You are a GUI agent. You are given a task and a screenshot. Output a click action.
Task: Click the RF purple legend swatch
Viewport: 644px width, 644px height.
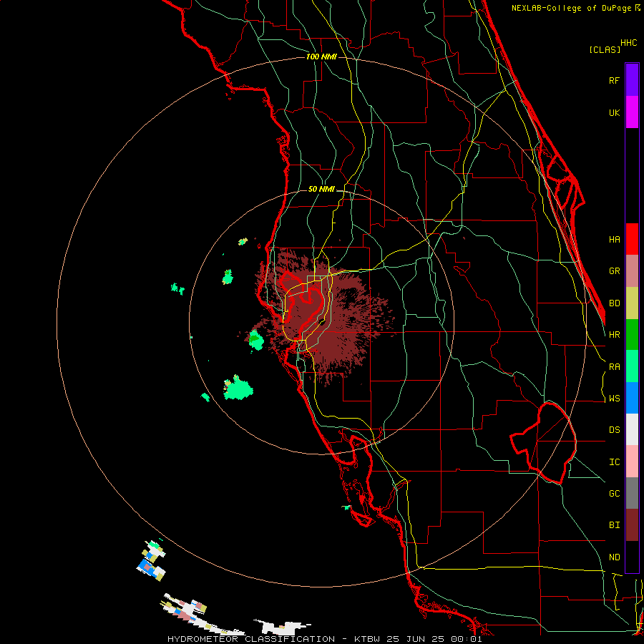(x=632, y=80)
